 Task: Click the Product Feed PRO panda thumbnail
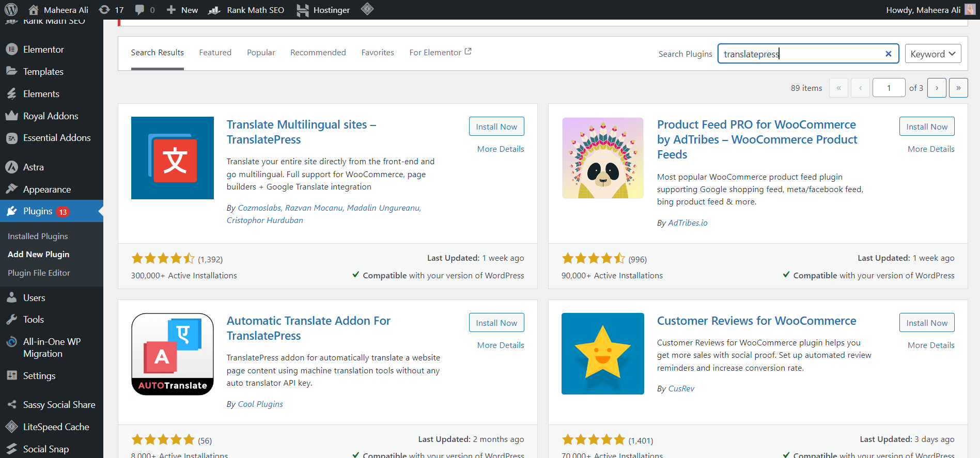603,158
